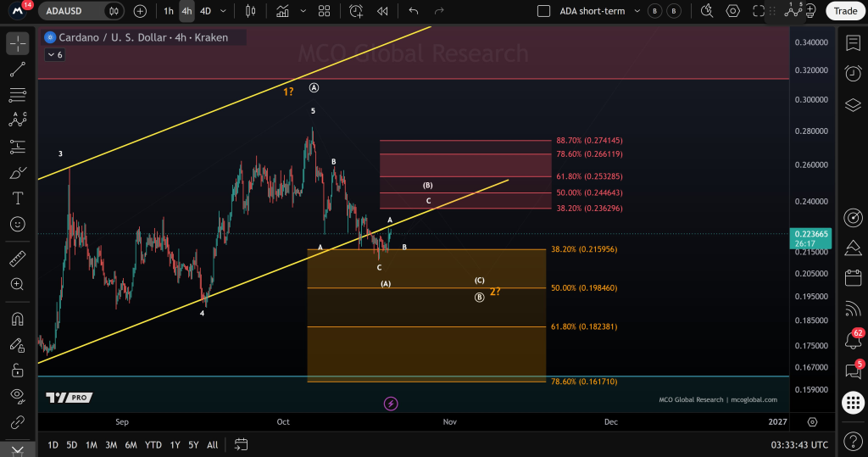Select the brush drawing tool
The height and width of the screenshot is (457, 868).
pyautogui.click(x=18, y=173)
